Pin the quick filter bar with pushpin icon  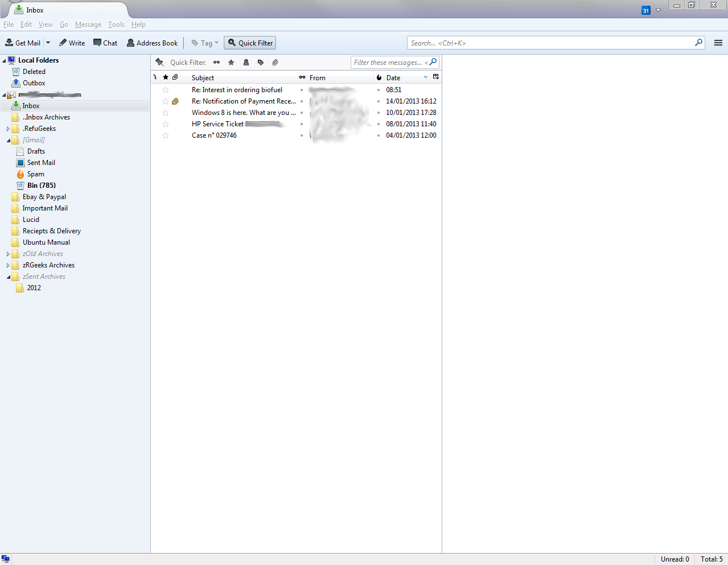(x=160, y=63)
